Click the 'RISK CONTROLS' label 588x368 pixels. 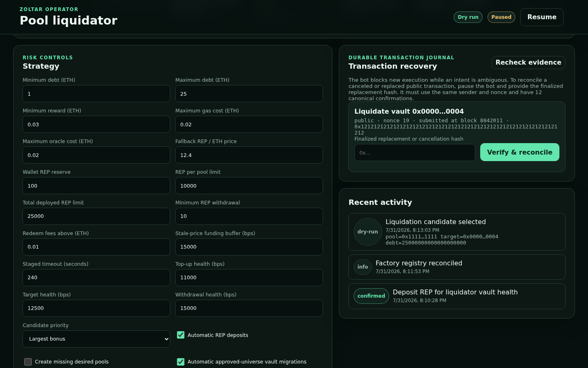pyautogui.click(x=48, y=58)
